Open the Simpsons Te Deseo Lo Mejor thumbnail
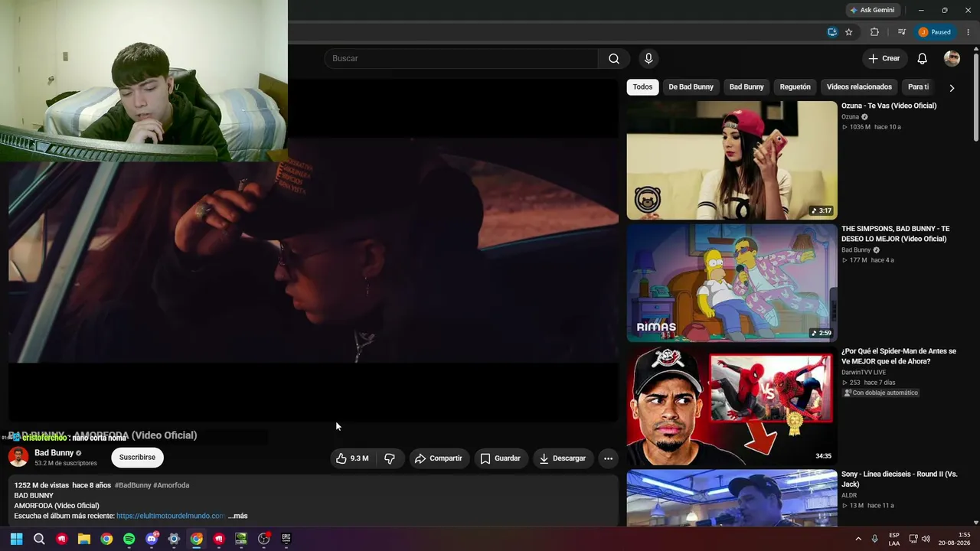 coord(732,283)
